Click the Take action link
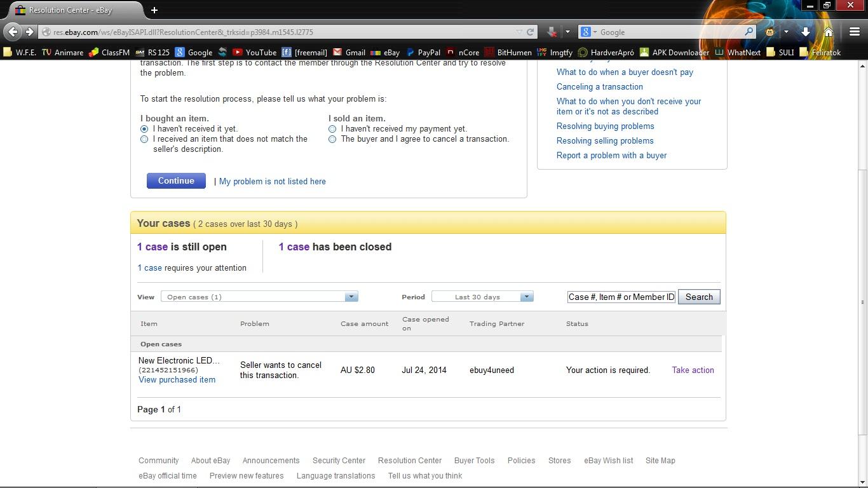The image size is (868, 488). 693,370
